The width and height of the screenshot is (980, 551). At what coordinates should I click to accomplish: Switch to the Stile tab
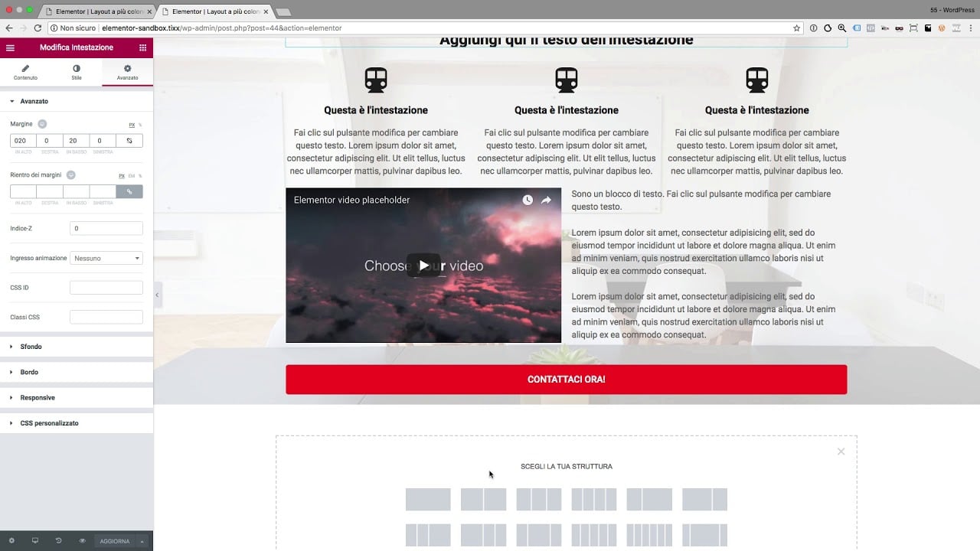pos(77,73)
